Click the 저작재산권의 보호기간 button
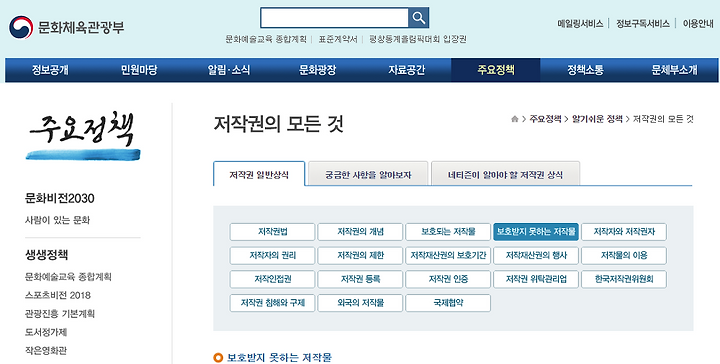Image resolution: width=720 pixels, height=364 pixels. pos(448,256)
